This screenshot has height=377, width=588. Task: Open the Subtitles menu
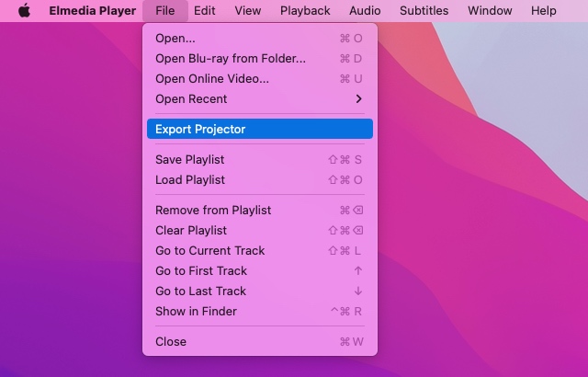pos(424,10)
